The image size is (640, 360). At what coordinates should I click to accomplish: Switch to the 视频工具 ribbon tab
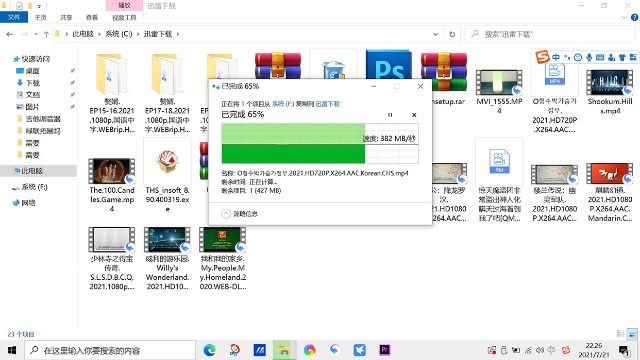pyautogui.click(x=124, y=18)
